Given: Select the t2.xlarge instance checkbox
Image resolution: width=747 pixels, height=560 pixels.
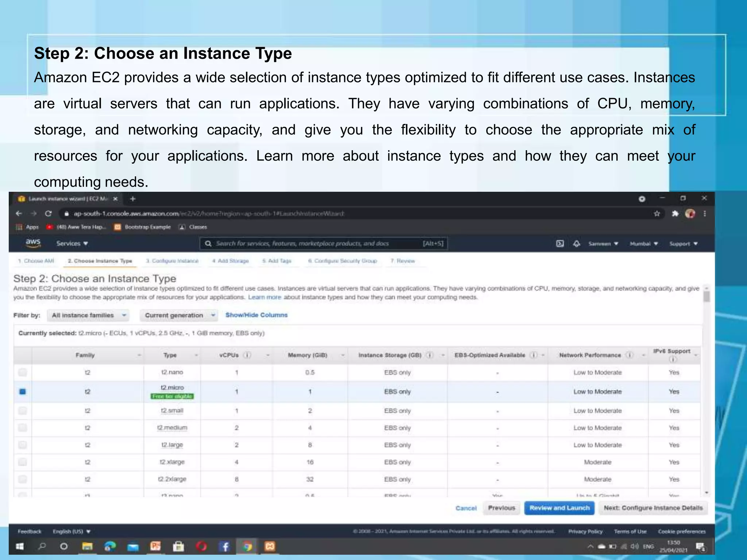Looking at the screenshot, I should 23,462.
